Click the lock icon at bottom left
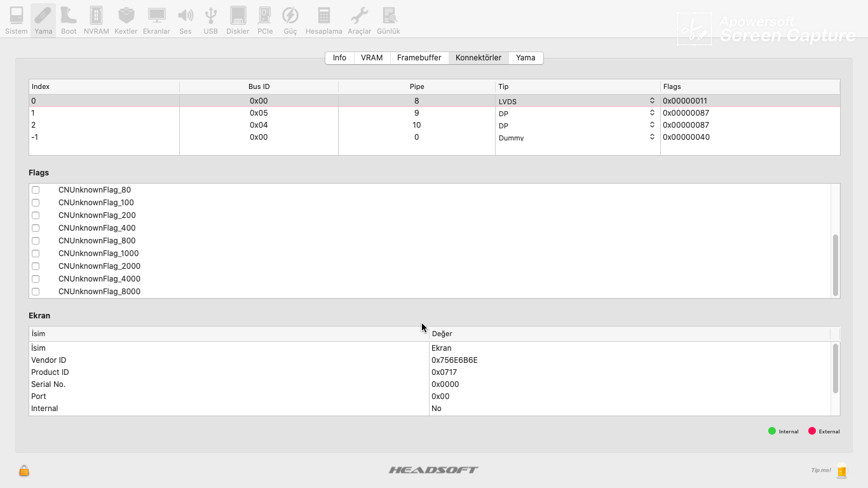The width and height of the screenshot is (868, 488). pos(24,470)
